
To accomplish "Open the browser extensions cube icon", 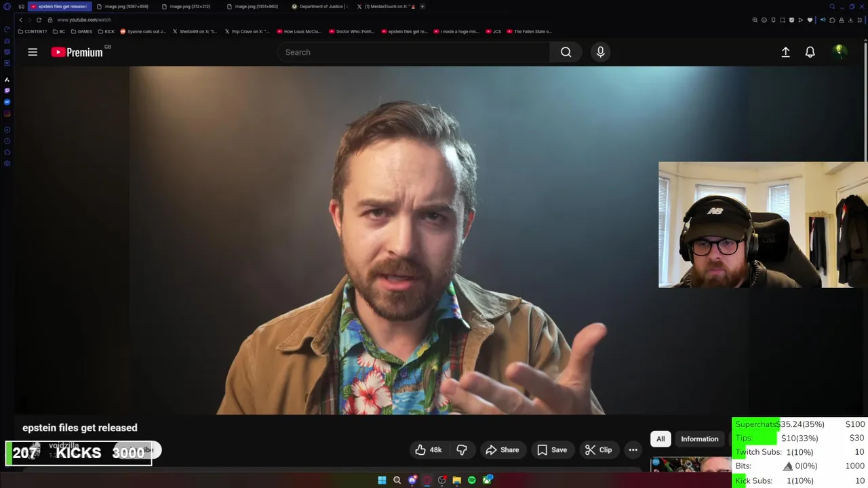I will click(832, 20).
